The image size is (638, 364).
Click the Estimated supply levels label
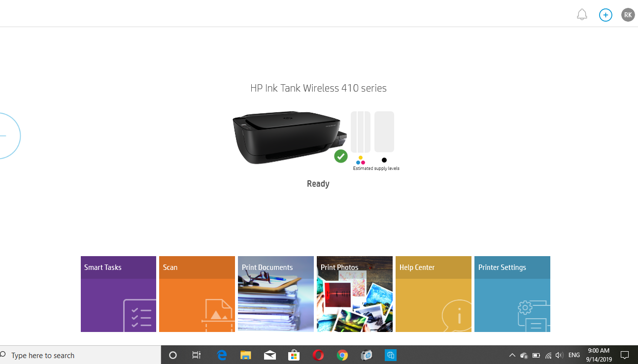(376, 168)
